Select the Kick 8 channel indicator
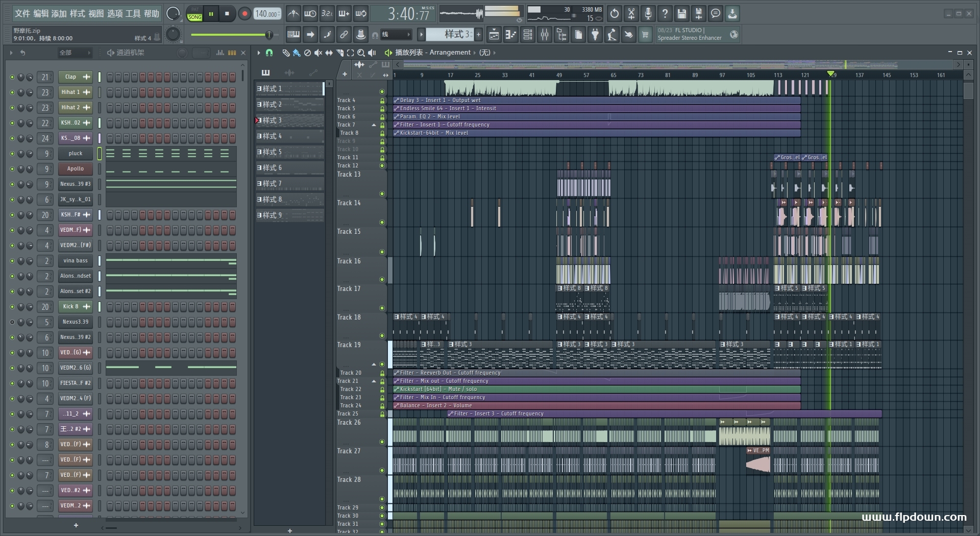This screenshot has width=980, height=536. 100,307
